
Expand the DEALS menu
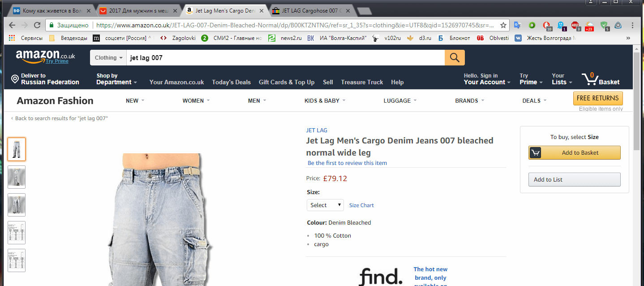pyautogui.click(x=534, y=101)
